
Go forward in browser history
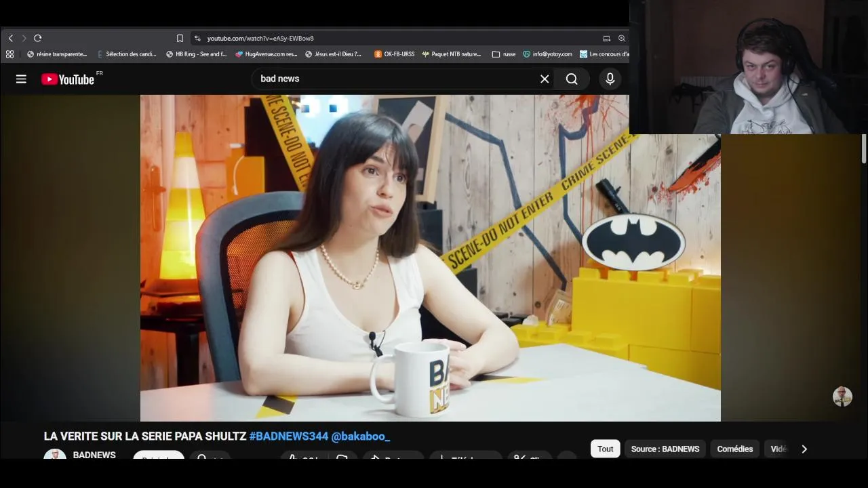click(x=24, y=38)
